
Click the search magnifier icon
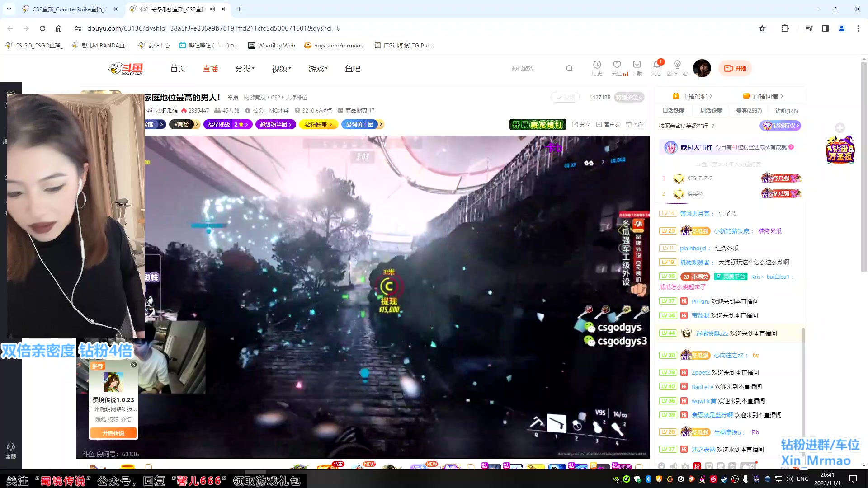click(x=569, y=69)
